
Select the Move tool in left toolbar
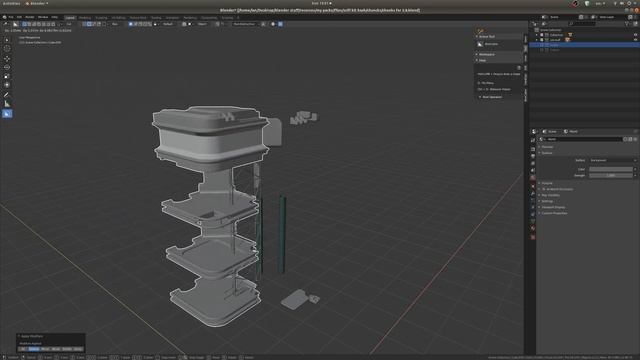pyautogui.click(x=7, y=58)
